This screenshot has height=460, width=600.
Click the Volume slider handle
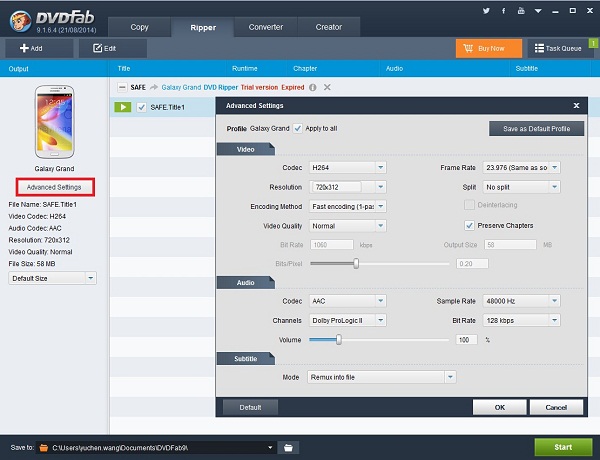(x=339, y=339)
